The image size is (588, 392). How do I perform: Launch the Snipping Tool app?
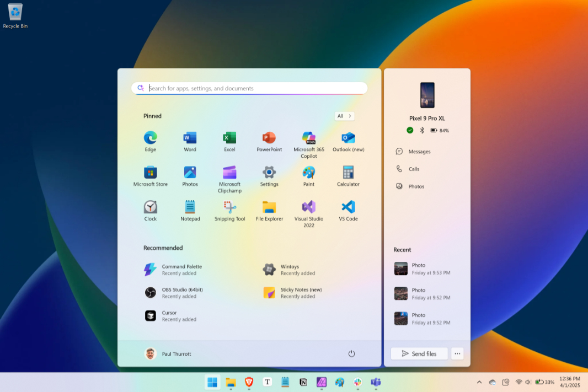click(x=229, y=211)
